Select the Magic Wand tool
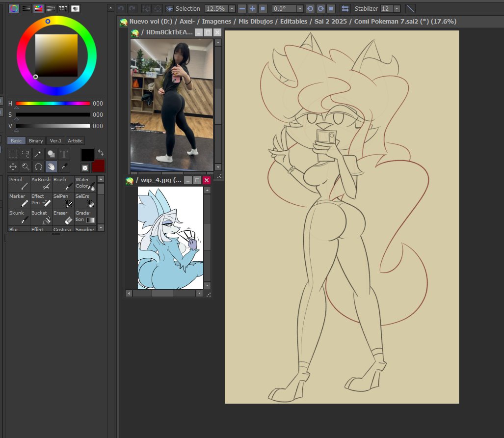 [38, 154]
